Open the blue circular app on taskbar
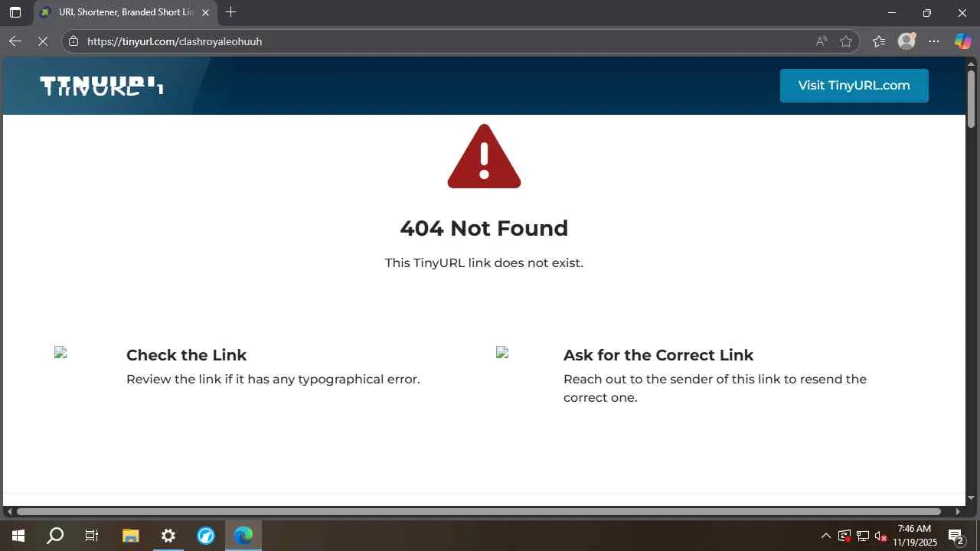The width and height of the screenshot is (980, 551). click(206, 536)
